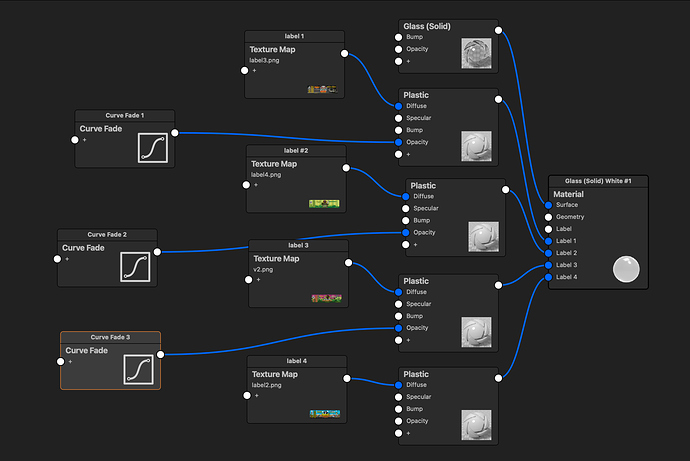Click the Label 1 socket on Material
The height and width of the screenshot is (461, 690).
pos(548,241)
